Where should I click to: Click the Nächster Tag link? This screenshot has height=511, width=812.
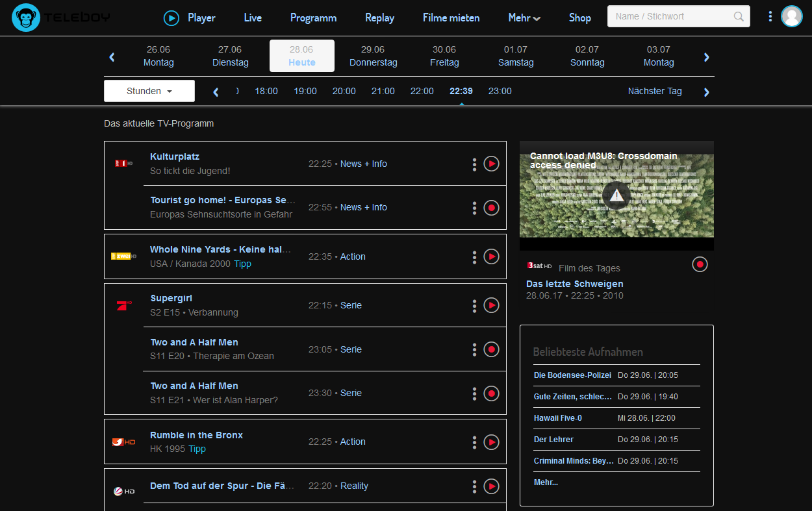point(655,91)
